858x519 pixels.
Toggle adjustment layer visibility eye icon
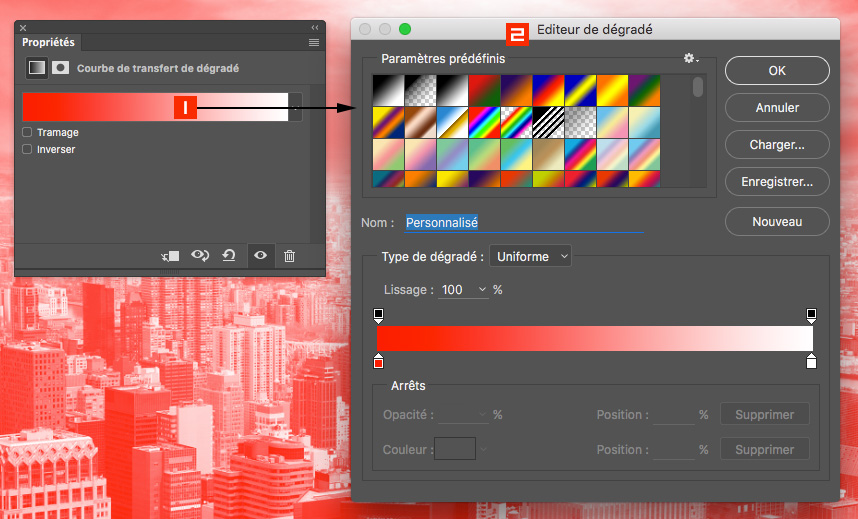260,256
